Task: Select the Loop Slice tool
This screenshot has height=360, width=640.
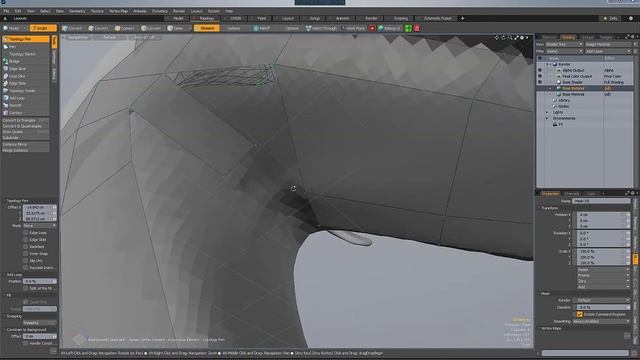Action: click(26, 76)
